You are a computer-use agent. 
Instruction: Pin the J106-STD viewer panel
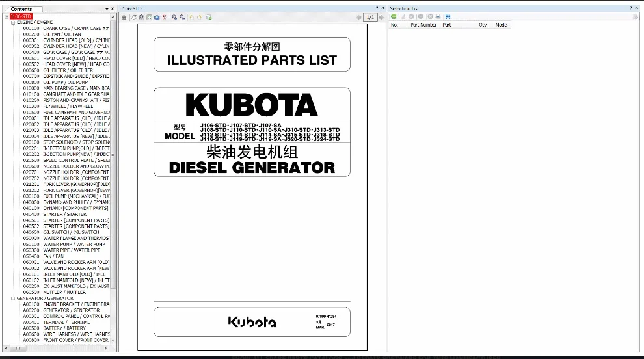coord(377,8)
